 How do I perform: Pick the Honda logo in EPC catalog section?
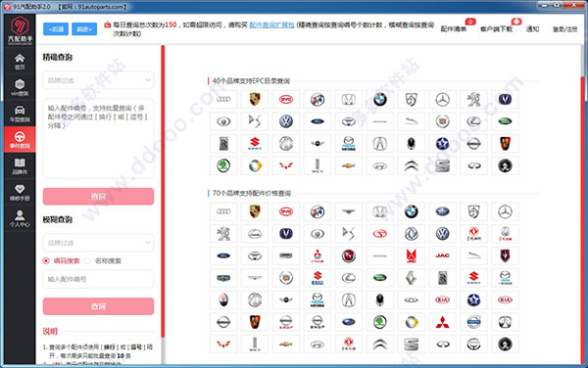point(349,99)
